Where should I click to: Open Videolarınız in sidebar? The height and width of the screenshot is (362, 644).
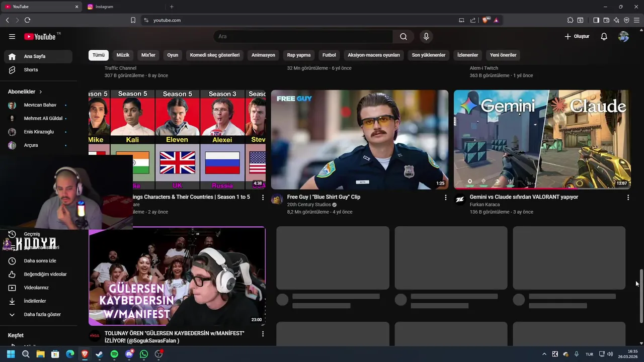pyautogui.click(x=38, y=288)
